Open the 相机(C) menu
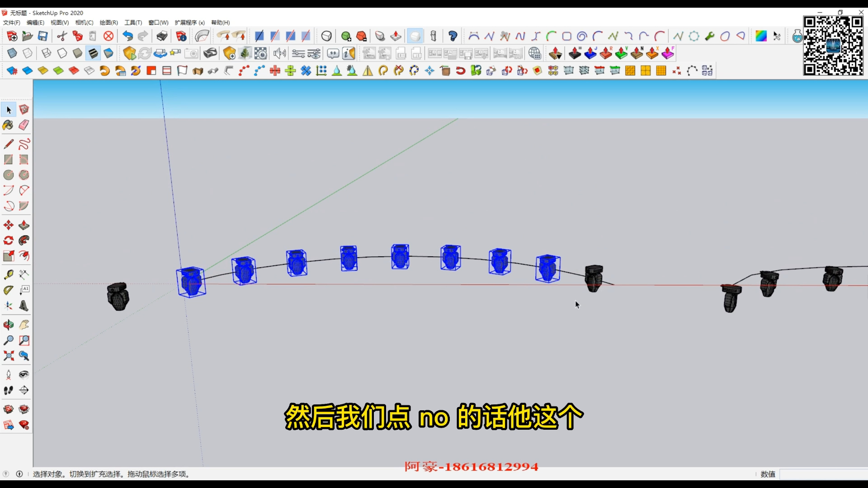The height and width of the screenshot is (488, 868). 85,22
